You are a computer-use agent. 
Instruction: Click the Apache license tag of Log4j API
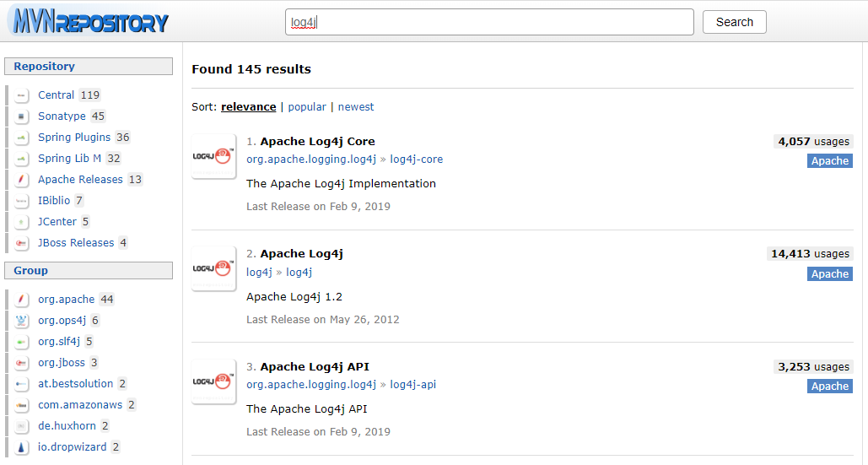tap(830, 387)
